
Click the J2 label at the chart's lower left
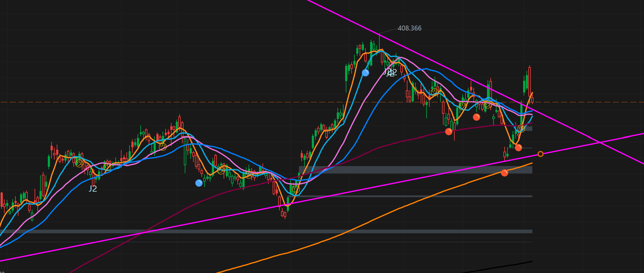pyautogui.click(x=93, y=189)
